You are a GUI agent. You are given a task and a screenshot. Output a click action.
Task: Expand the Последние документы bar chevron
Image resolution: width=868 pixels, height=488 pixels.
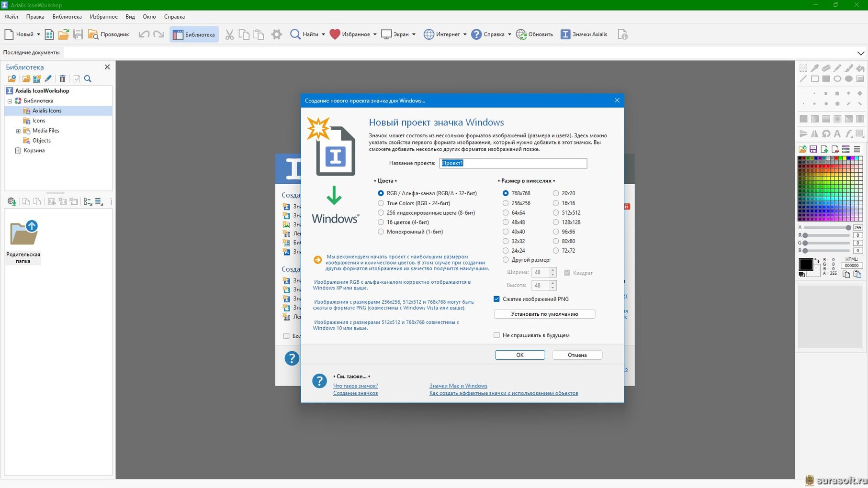tap(861, 53)
